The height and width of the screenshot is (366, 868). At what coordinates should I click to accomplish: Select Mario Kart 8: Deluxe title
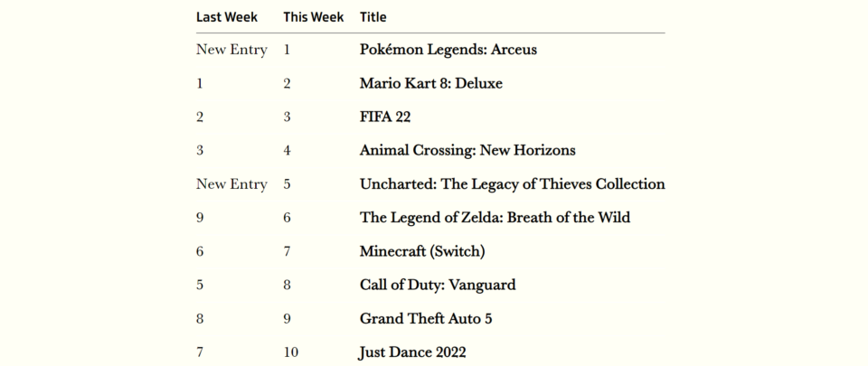click(431, 83)
